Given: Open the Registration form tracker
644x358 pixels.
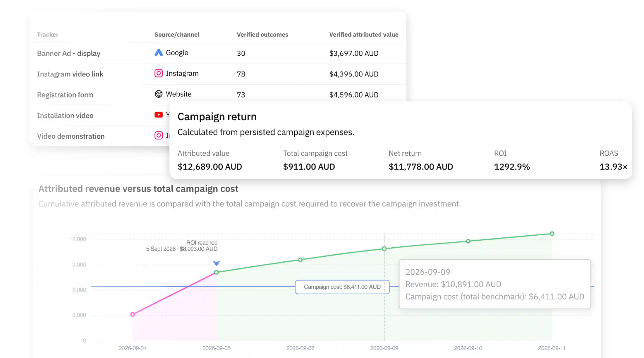Looking at the screenshot, I should click(x=65, y=95).
